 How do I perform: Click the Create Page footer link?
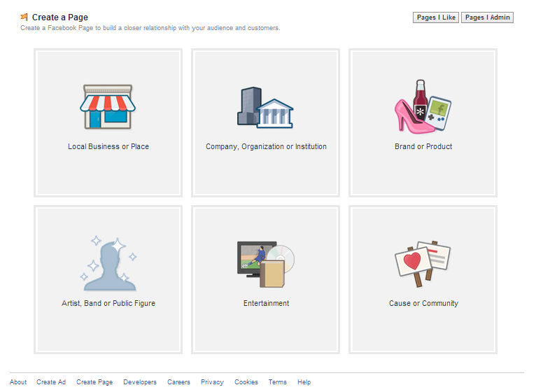[94, 382]
